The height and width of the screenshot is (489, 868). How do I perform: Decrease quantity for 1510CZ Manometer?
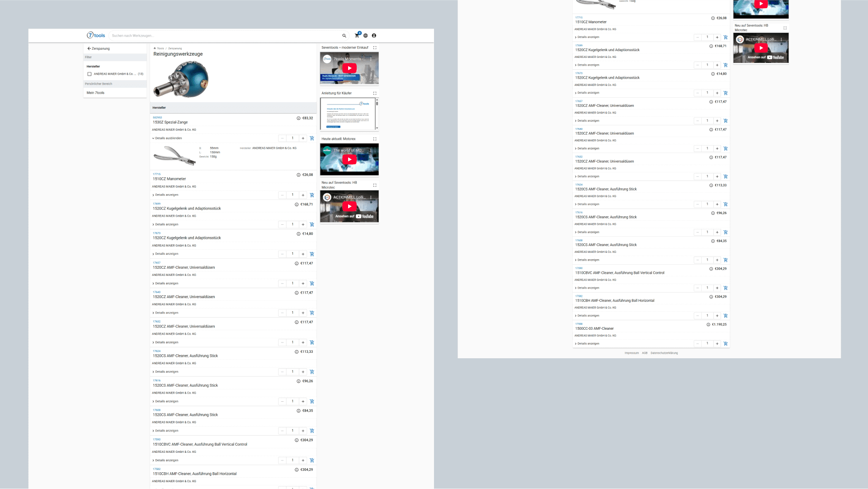[x=282, y=195]
